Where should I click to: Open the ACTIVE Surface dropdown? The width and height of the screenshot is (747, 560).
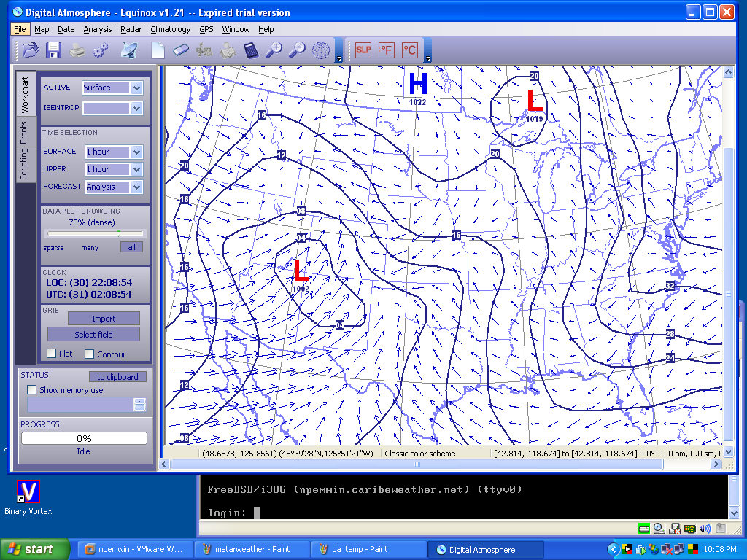136,87
